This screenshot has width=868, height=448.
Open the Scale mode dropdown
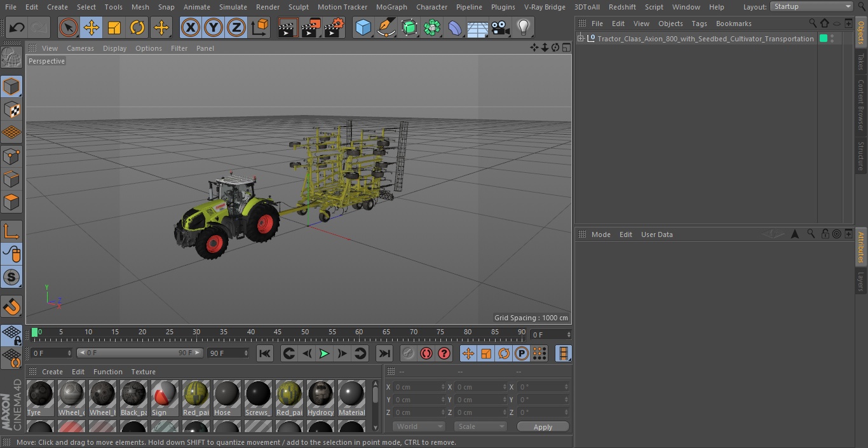tap(480, 426)
